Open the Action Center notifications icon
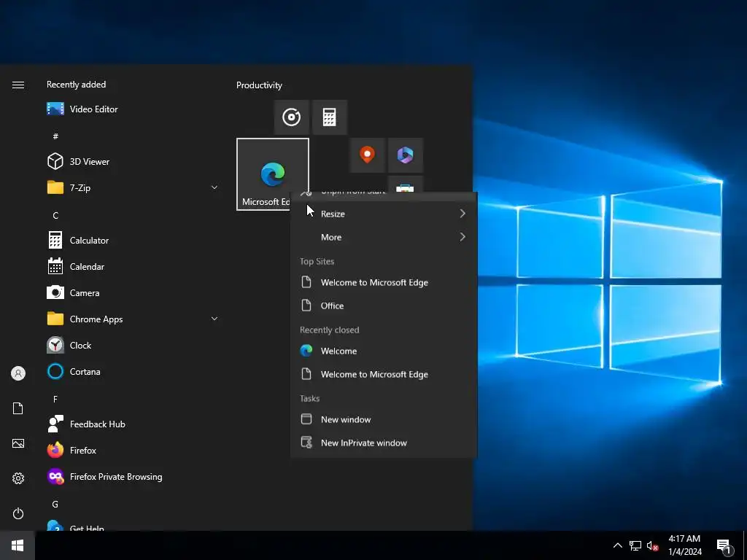The width and height of the screenshot is (747, 560). 724,546
